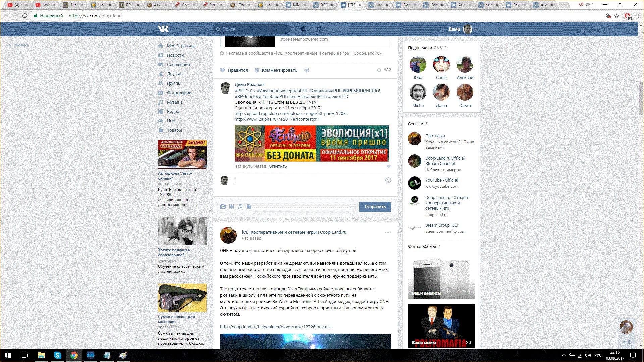Focus the Поиск search box
This screenshot has width=644, height=362.
(252, 29)
